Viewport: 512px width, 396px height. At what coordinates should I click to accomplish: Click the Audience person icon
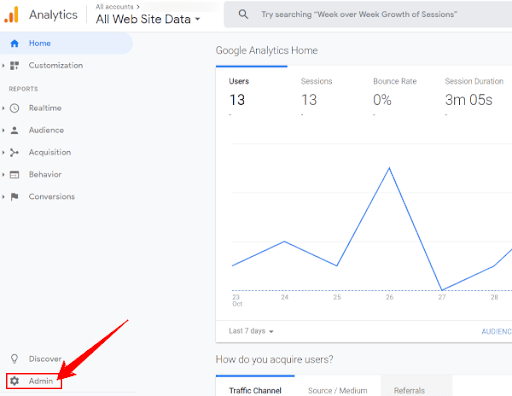click(14, 130)
